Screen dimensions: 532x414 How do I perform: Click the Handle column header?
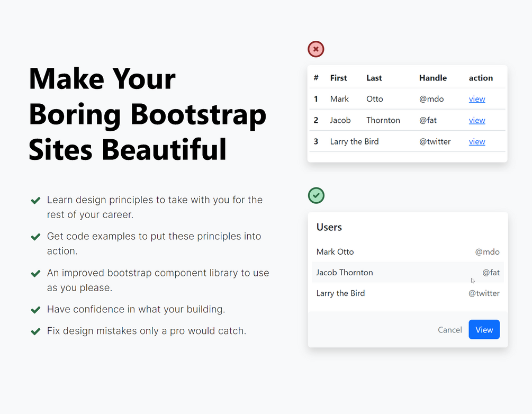[x=433, y=78]
